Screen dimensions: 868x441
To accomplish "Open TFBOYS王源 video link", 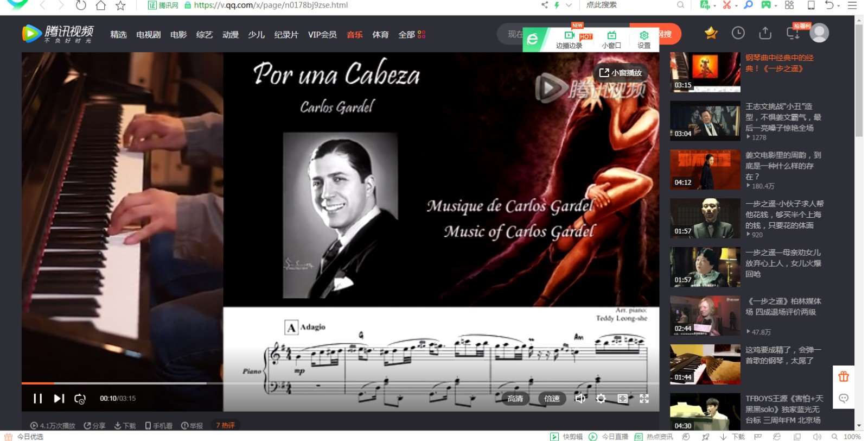I will coord(784,409).
